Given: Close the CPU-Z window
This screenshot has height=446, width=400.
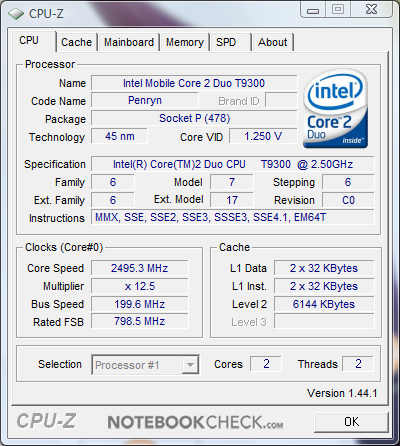Looking at the screenshot, I should [x=372, y=9].
